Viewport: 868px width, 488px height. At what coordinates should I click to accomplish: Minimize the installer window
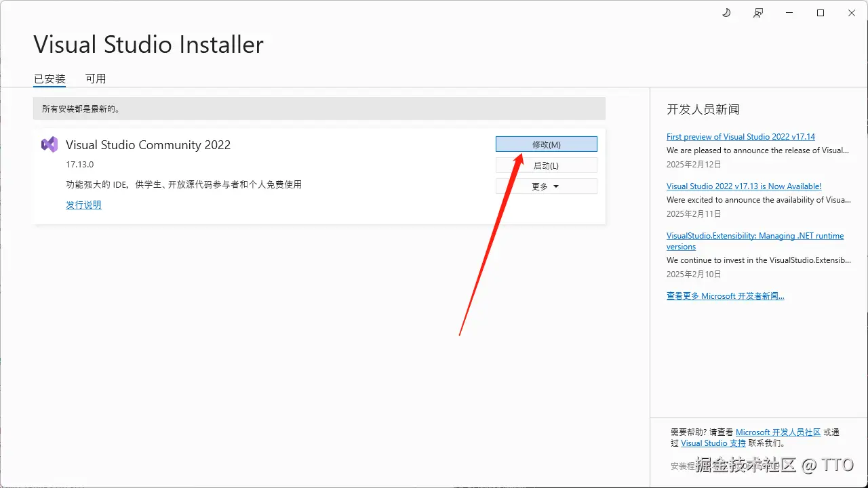point(789,12)
